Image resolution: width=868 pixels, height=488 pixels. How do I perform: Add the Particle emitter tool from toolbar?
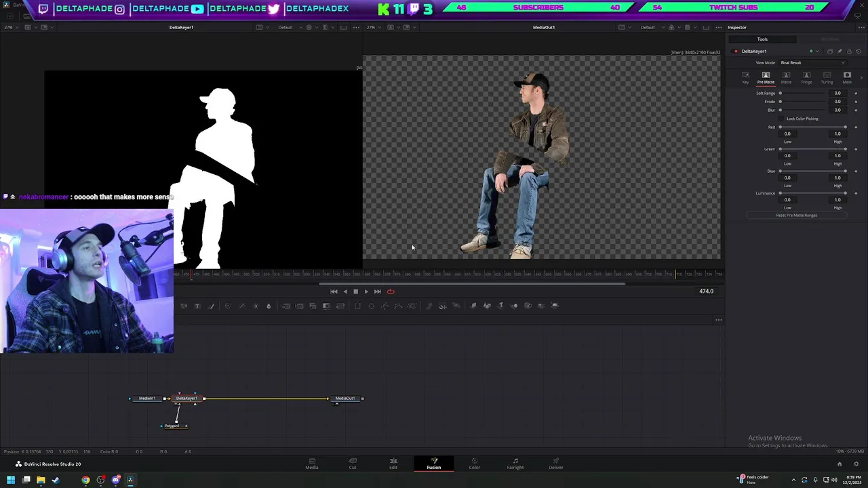(x=429, y=306)
